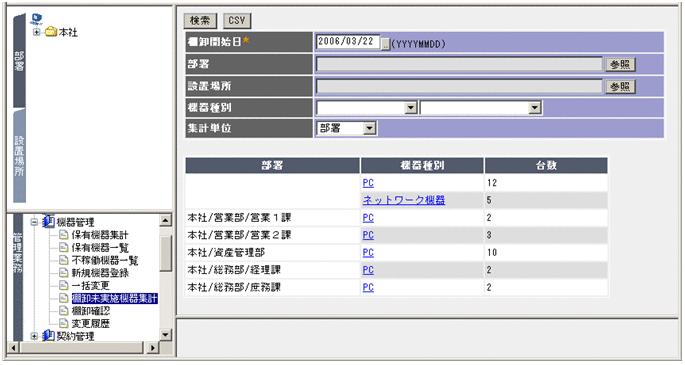The width and height of the screenshot is (685, 365).
Task: Click the page icon next to 一括変更
Action: click(x=64, y=286)
